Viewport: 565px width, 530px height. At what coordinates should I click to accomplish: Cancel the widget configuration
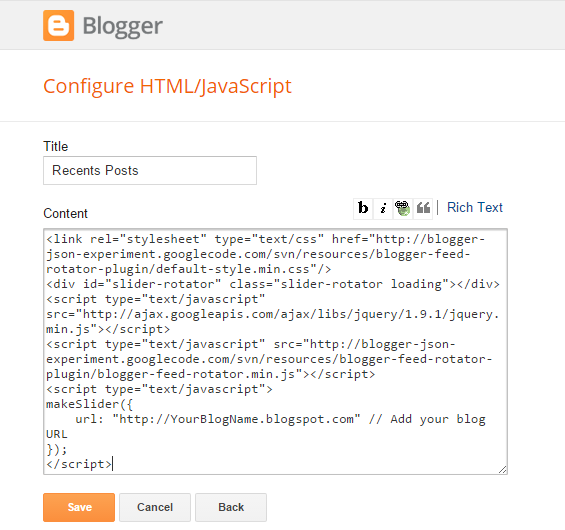tap(155, 507)
